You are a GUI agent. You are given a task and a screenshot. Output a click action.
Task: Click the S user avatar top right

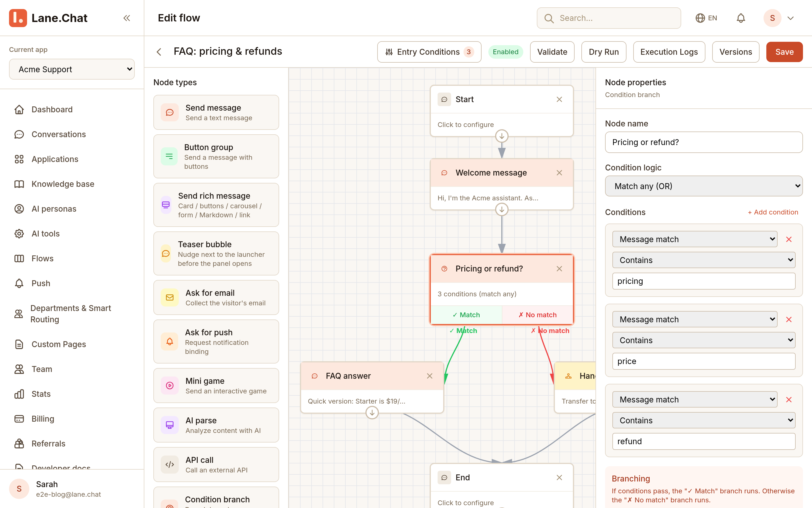pos(773,18)
